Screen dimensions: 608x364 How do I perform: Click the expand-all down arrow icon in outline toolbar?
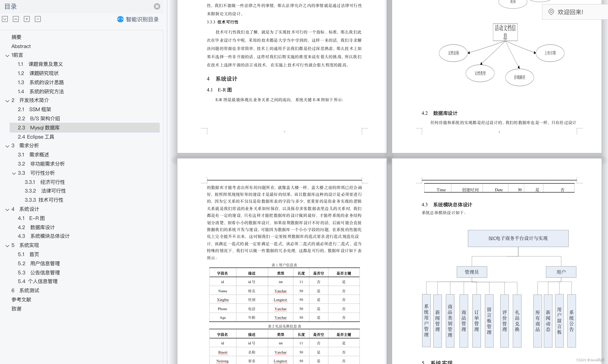point(5,19)
